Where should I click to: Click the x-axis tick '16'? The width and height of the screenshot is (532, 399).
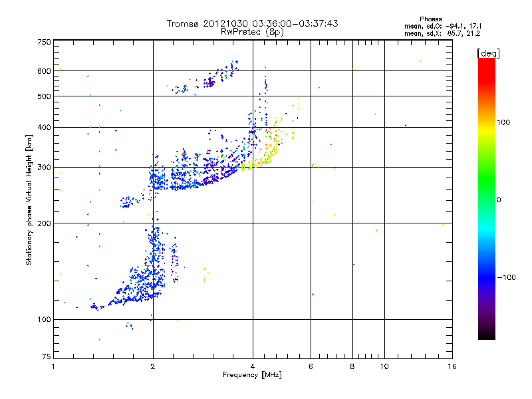pyautogui.click(x=452, y=366)
